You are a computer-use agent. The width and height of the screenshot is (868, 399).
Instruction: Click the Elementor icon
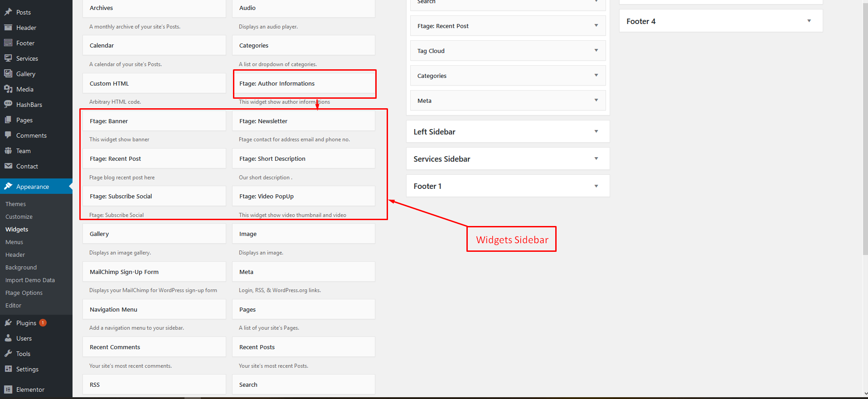(8, 389)
